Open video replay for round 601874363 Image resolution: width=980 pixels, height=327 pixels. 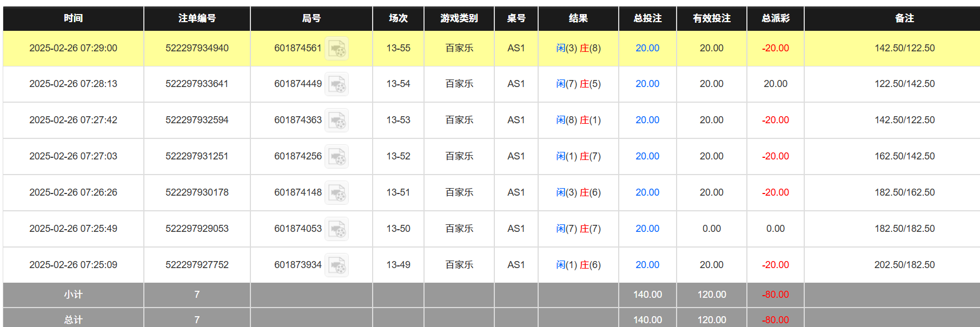(337, 120)
